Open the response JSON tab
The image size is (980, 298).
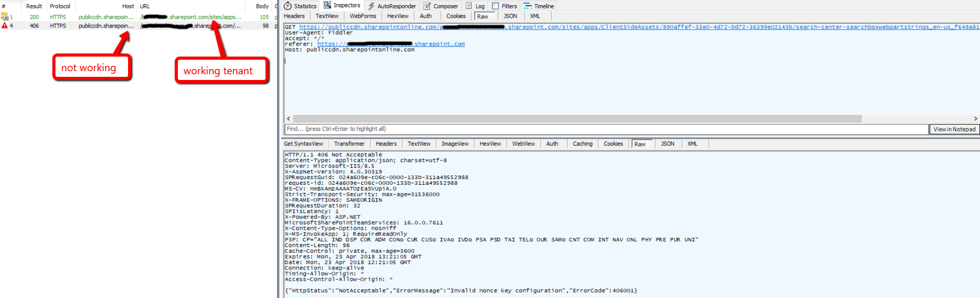click(668, 144)
